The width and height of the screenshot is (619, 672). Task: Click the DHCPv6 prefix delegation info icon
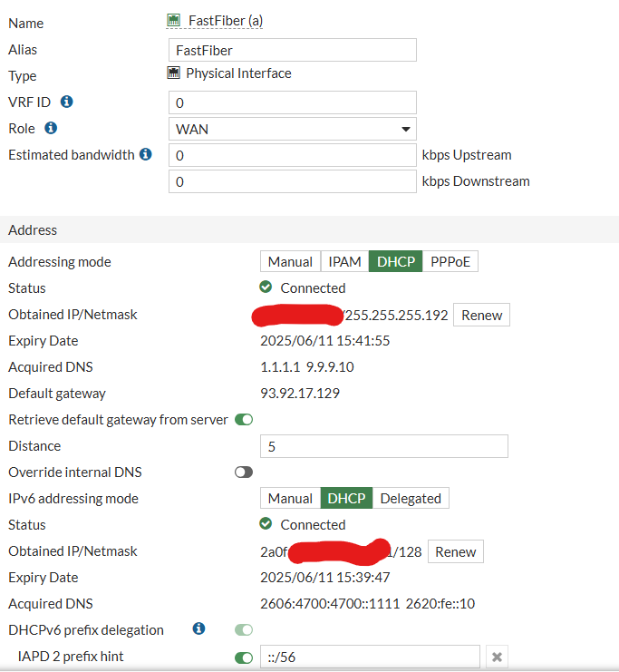[x=199, y=629]
